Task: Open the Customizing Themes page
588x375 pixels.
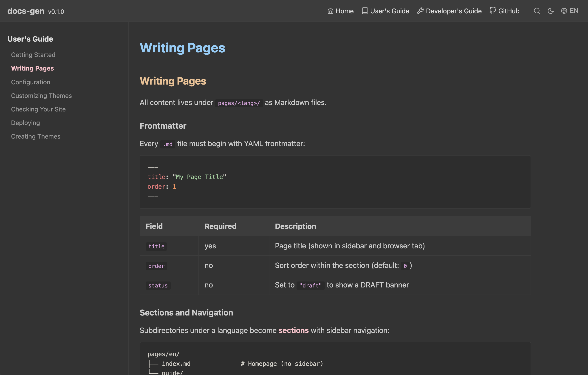Action: 41,96
